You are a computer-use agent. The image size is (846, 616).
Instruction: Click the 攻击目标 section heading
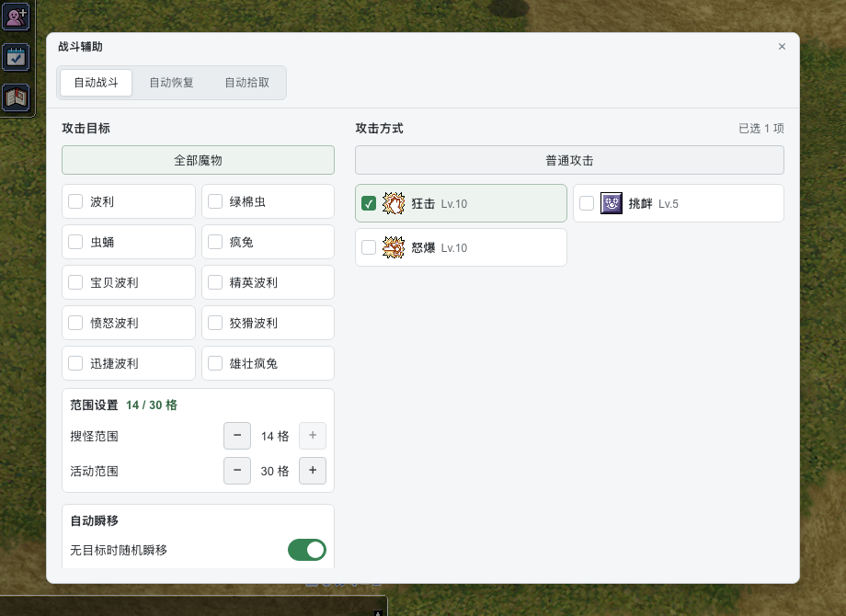pyautogui.click(x=86, y=129)
